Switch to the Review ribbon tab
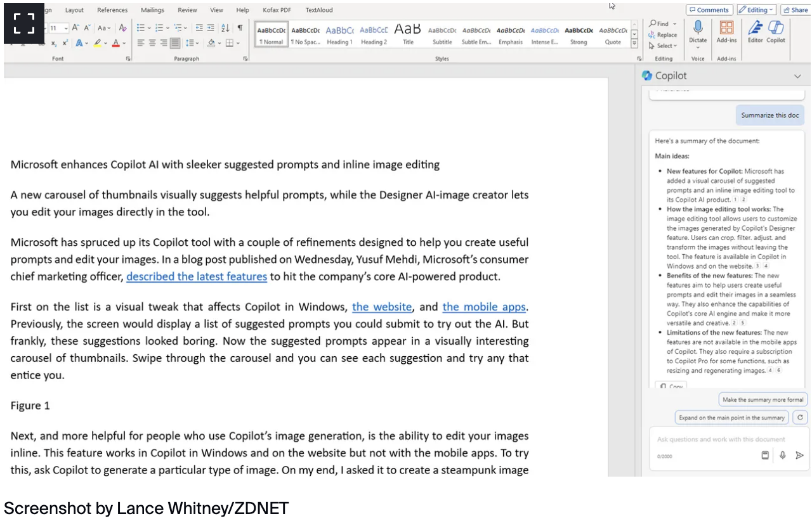This screenshot has height=521, width=812. [x=187, y=10]
